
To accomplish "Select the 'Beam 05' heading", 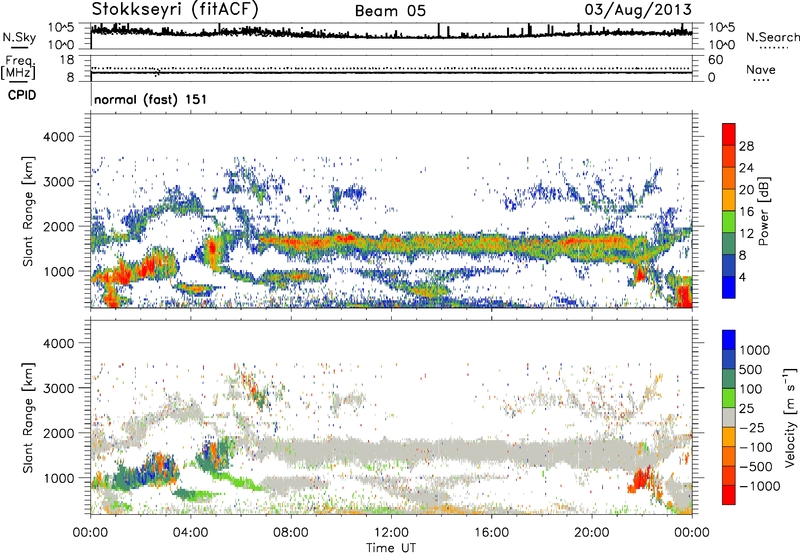I will point(390,11).
